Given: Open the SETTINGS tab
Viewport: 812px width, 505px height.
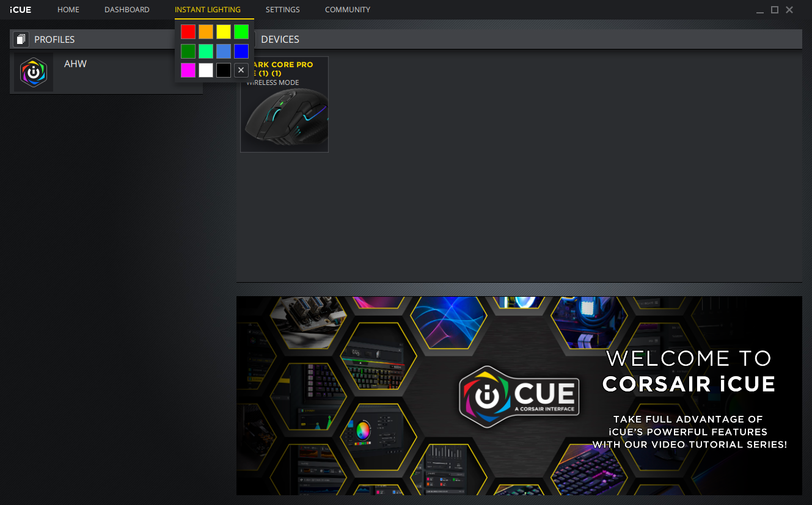Looking at the screenshot, I should [x=283, y=10].
